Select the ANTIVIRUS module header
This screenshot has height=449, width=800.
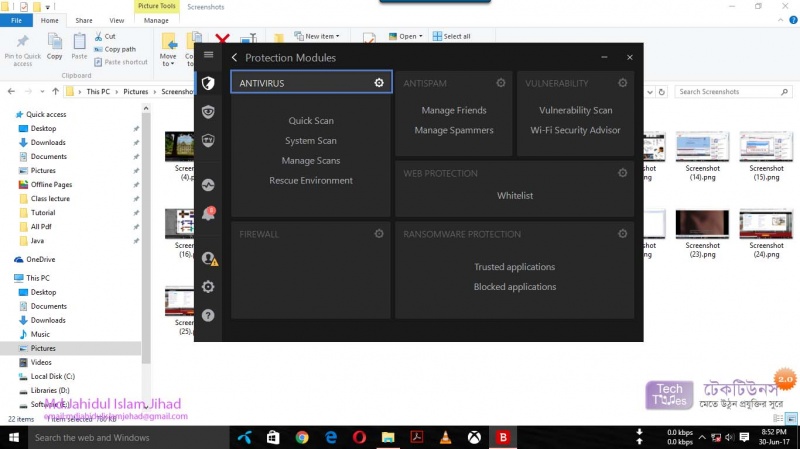coord(312,82)
